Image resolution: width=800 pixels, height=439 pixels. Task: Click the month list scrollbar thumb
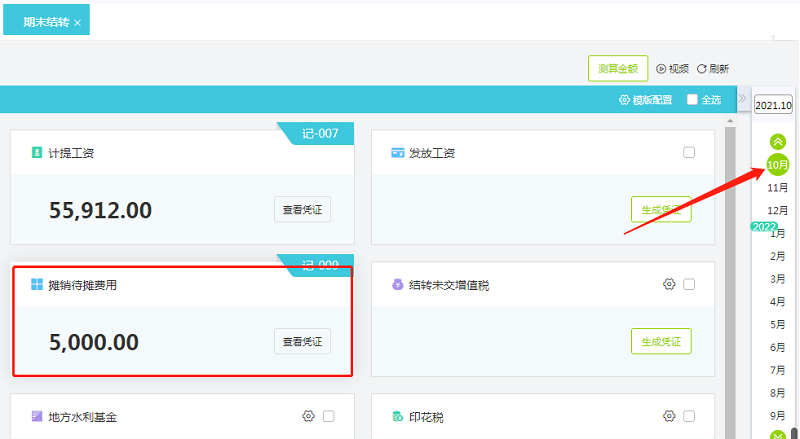pos(795,431)
